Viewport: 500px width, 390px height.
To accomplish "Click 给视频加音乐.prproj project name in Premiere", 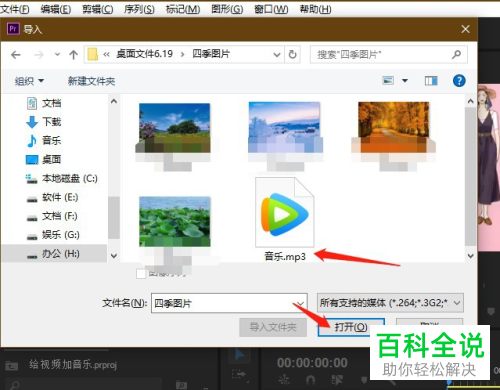I will click(73, 364).
